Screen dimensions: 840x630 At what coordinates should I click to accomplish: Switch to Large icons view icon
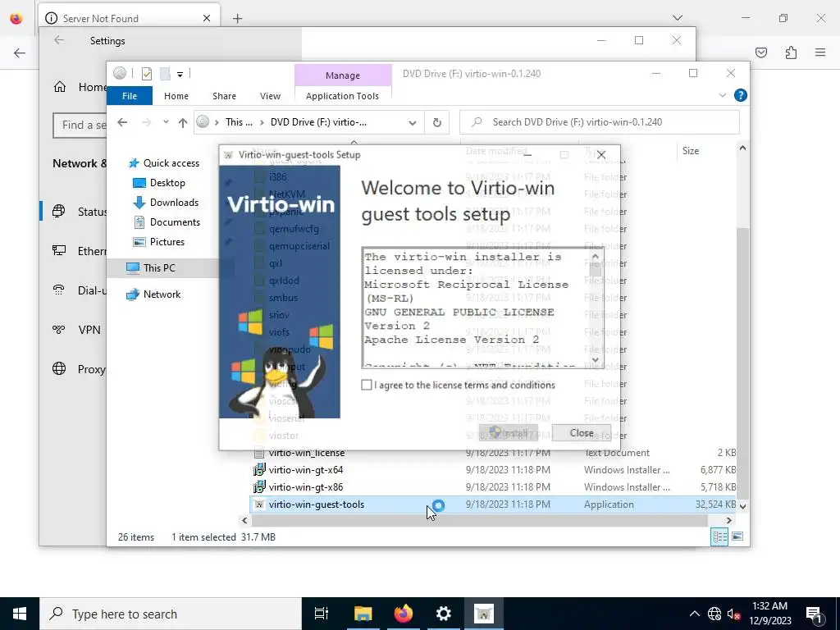737,536
